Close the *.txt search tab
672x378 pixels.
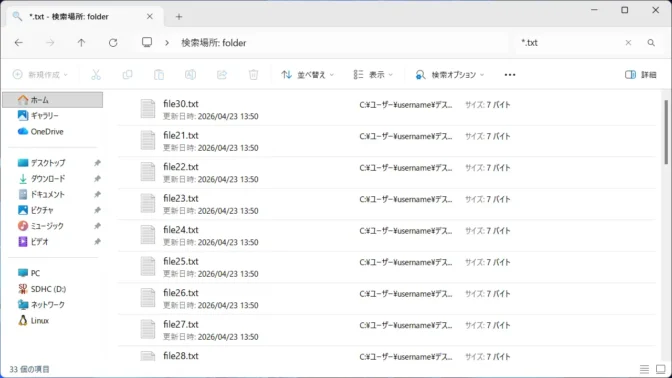[150, 16]
